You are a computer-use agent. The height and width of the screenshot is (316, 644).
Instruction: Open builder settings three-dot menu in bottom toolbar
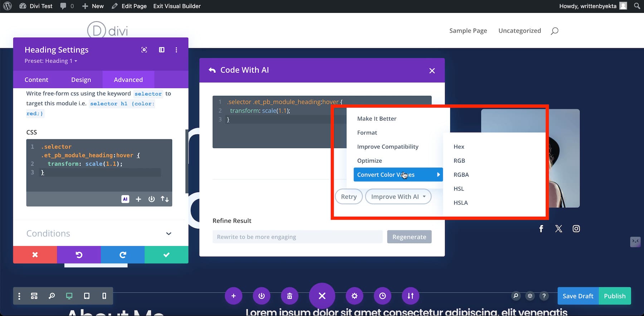(x=19, y=296)
